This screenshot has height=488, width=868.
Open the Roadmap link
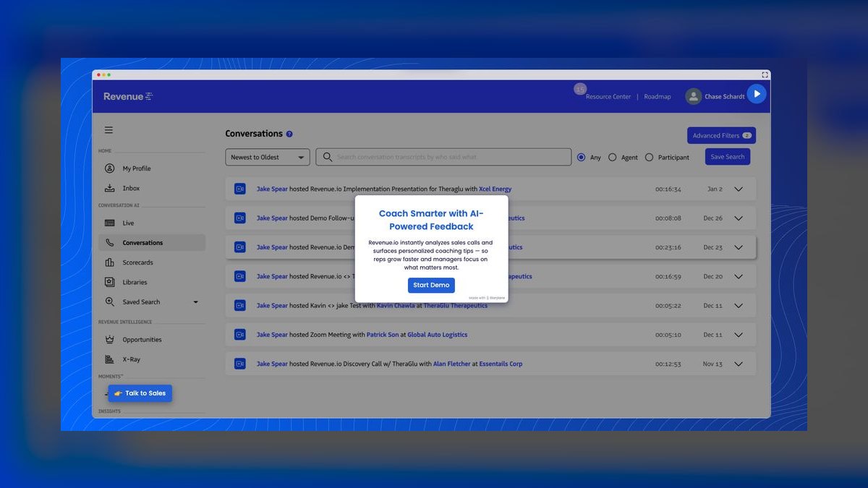658,96
